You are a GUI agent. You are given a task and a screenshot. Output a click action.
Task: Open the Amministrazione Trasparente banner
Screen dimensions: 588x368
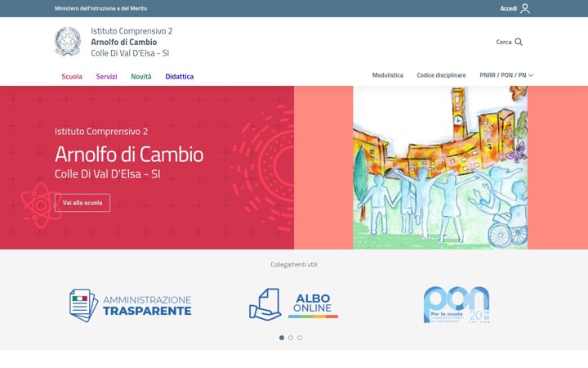coord(131,305)
